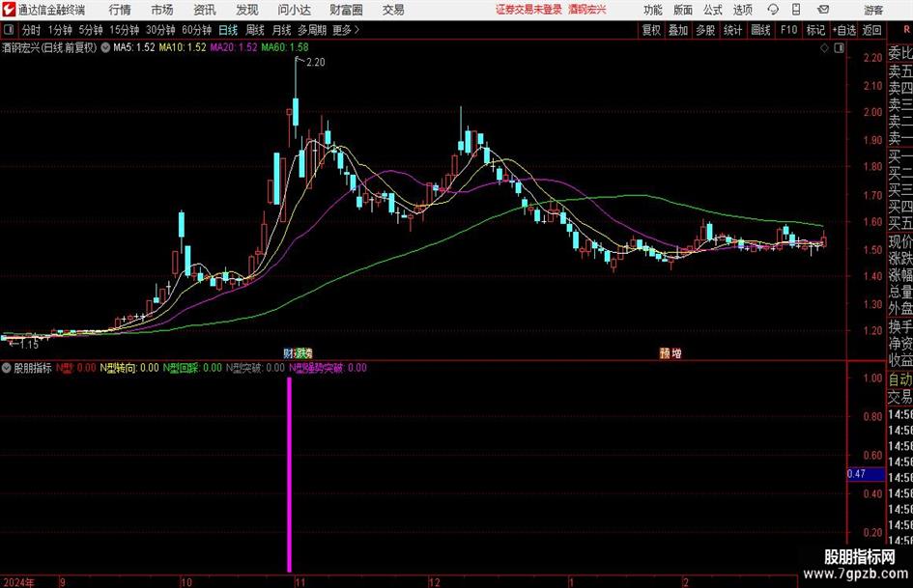The image size is (913, 588).
Task: Switch to the 月线 monthly tab
Action: tap(282, 30)
